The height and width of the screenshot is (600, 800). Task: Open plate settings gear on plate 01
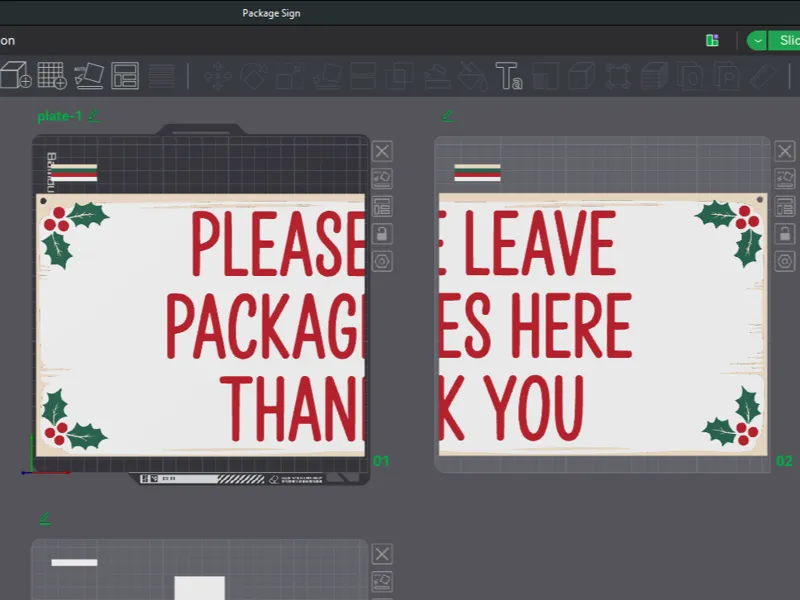[382, 262]
